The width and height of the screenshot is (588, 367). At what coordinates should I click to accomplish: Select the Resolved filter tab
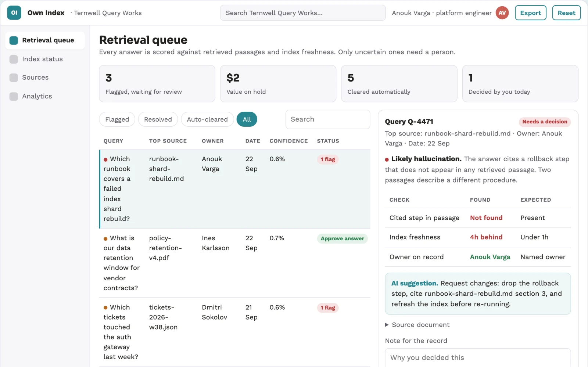[x=158, y=119]
